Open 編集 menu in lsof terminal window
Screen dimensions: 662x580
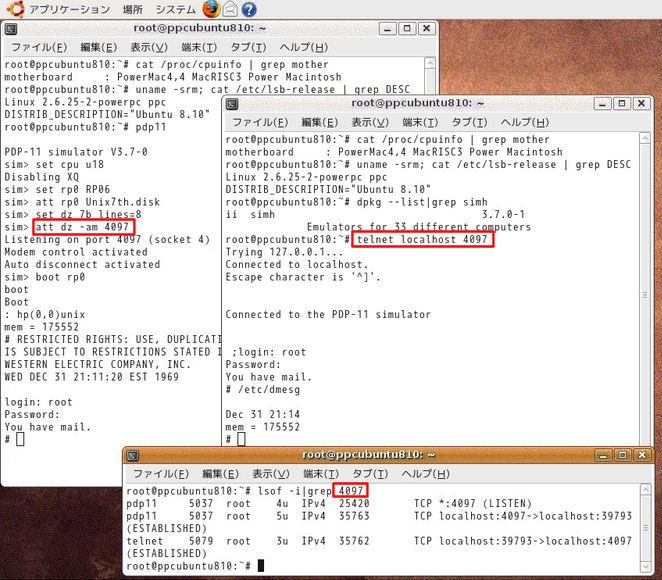[x=220, y=474]
